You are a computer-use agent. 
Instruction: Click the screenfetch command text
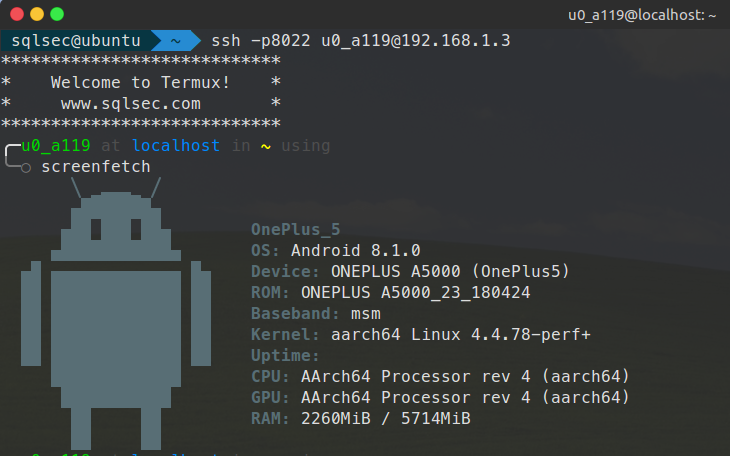(96, 166)
